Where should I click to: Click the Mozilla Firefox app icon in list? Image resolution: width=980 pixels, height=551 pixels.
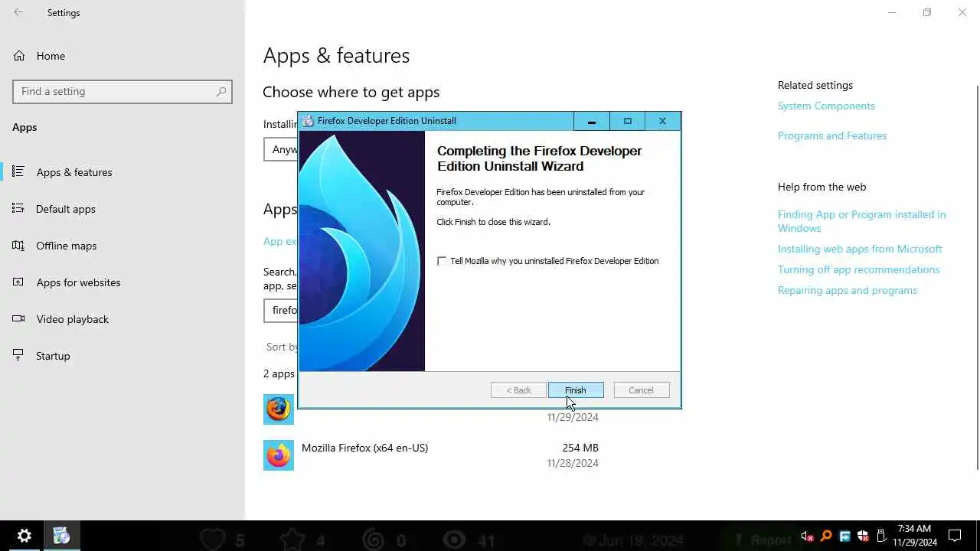tap(279, 455)
